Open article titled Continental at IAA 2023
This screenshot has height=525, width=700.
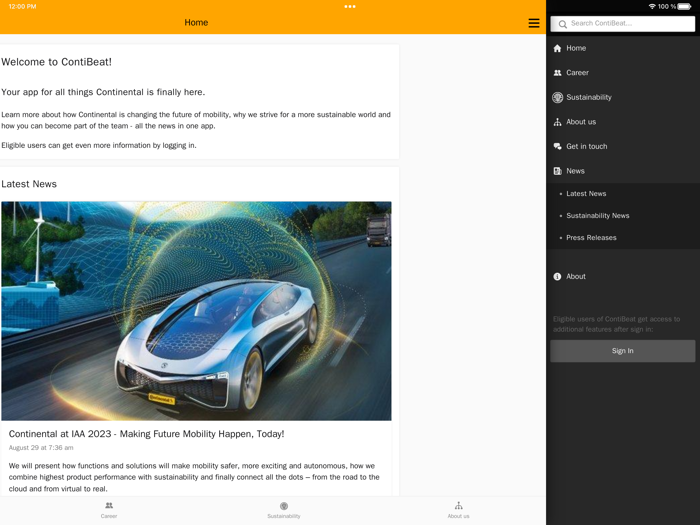coord(146,434)
